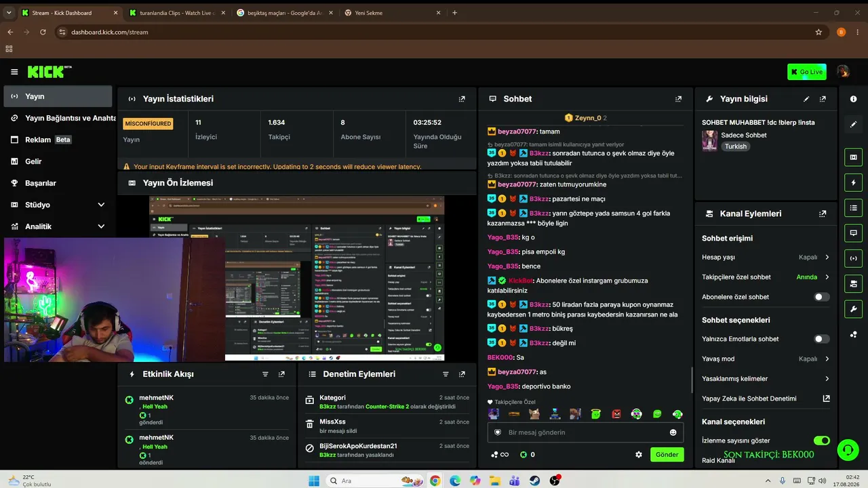Toggle Abonelere özel sohbet switch
Screen dimensions: 868x488
click(822, 297)
